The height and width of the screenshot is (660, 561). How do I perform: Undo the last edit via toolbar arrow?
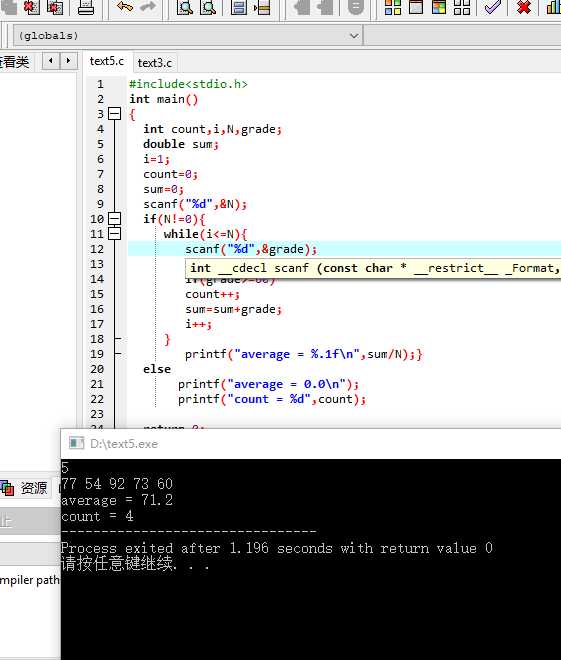point(125,6)
